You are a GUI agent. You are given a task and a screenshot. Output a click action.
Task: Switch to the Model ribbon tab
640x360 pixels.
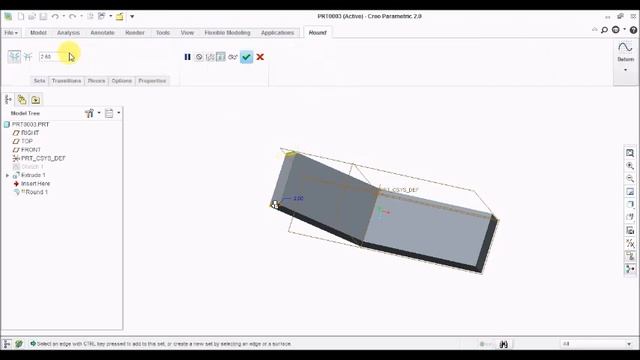click(38, 33)
